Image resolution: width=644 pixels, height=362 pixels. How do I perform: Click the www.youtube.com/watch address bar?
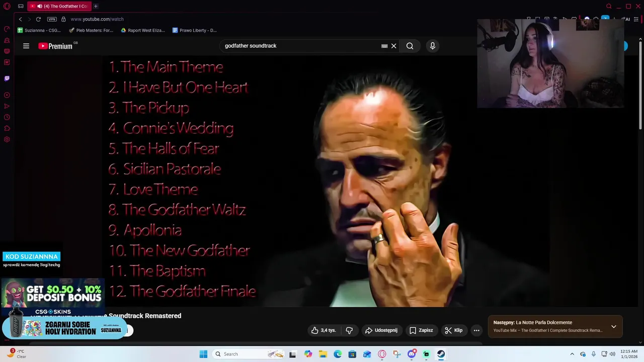97,19
